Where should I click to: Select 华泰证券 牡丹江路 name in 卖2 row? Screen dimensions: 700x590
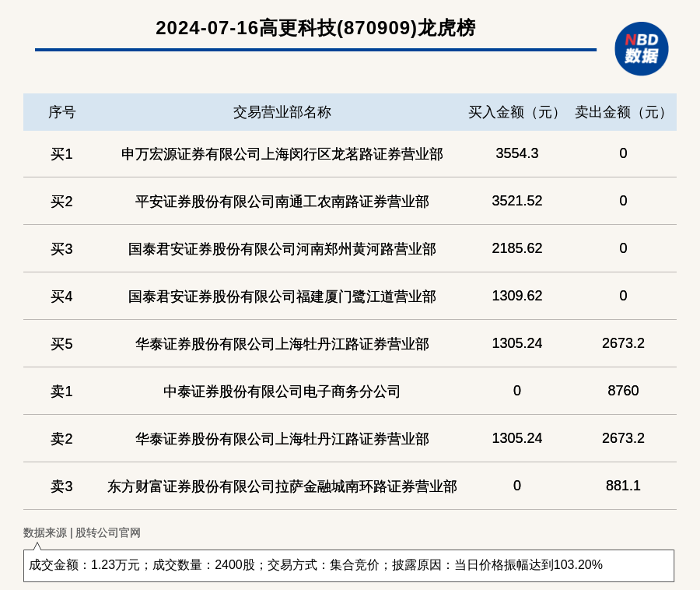[282, 438]
